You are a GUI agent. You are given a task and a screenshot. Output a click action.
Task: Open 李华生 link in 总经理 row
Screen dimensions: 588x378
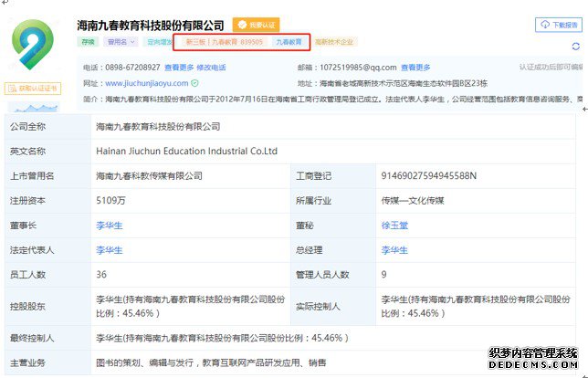[x=394, y=250]
